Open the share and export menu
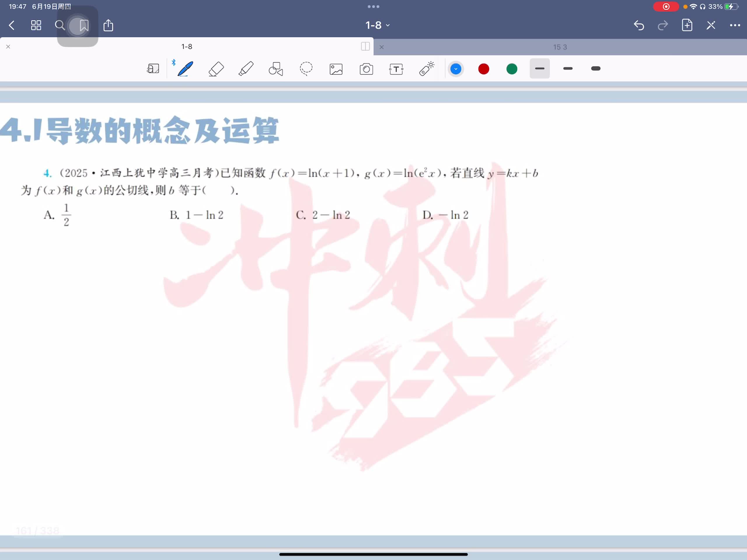Screen dimensions: 747x560 click(x=108, y=25)
